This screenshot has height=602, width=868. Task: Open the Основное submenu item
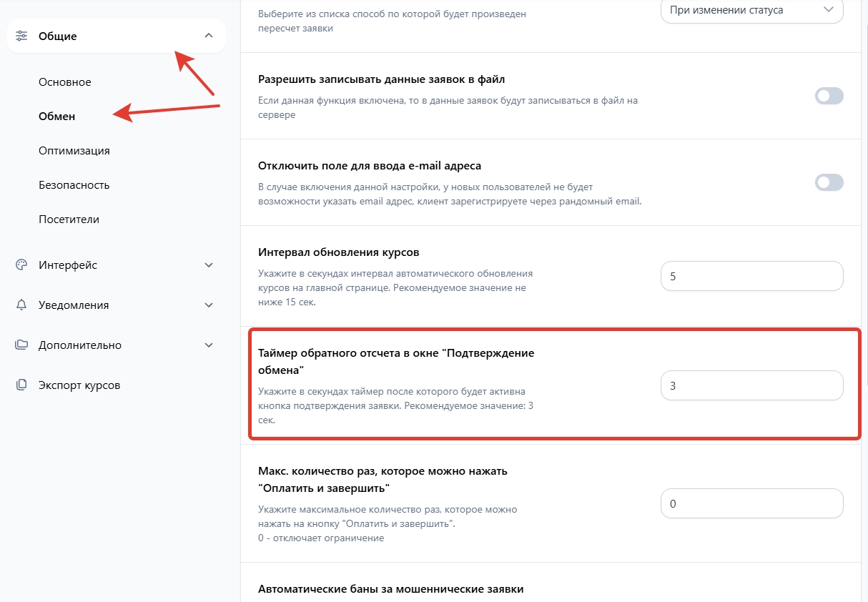click(x=65, y=82)
